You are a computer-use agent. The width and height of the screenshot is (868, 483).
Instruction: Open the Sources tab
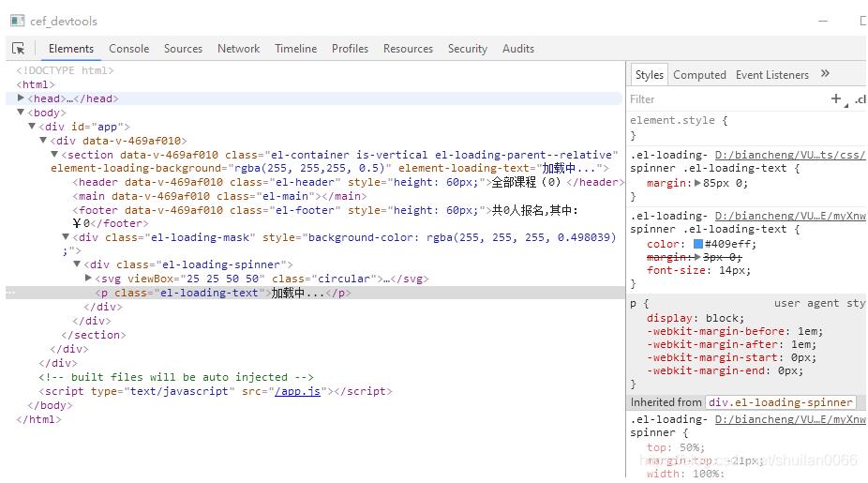pyautogui.click(x=183, y=49)
